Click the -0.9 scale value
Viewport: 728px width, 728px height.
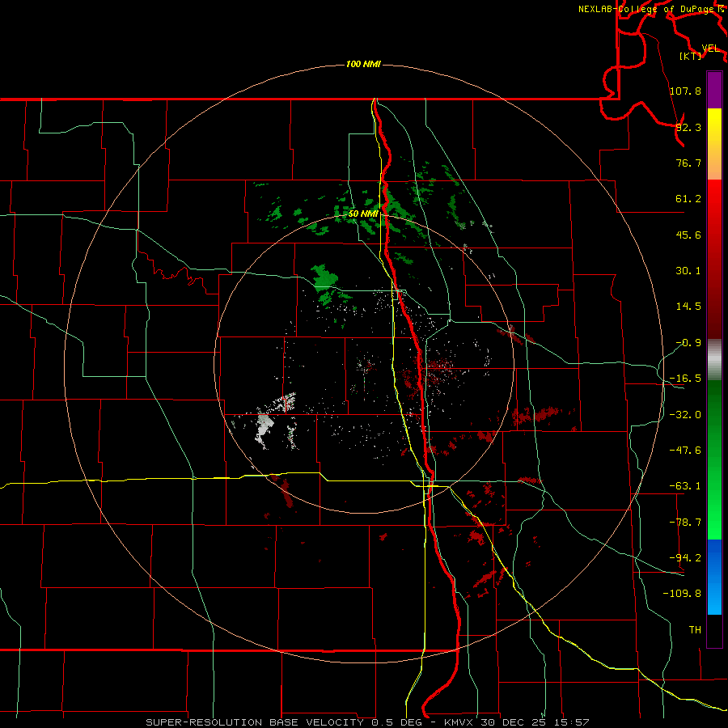click(x=688, y=343)
